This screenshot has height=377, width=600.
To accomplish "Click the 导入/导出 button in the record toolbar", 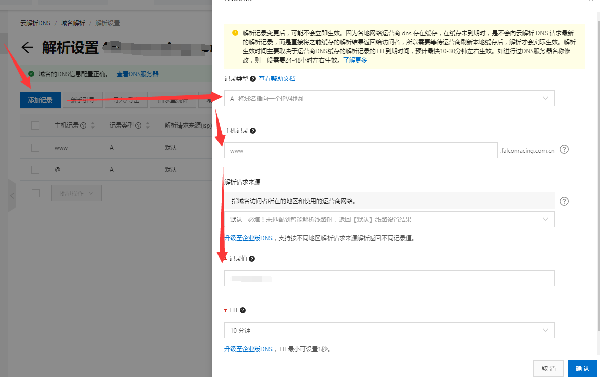I will (x=126, y=100).
